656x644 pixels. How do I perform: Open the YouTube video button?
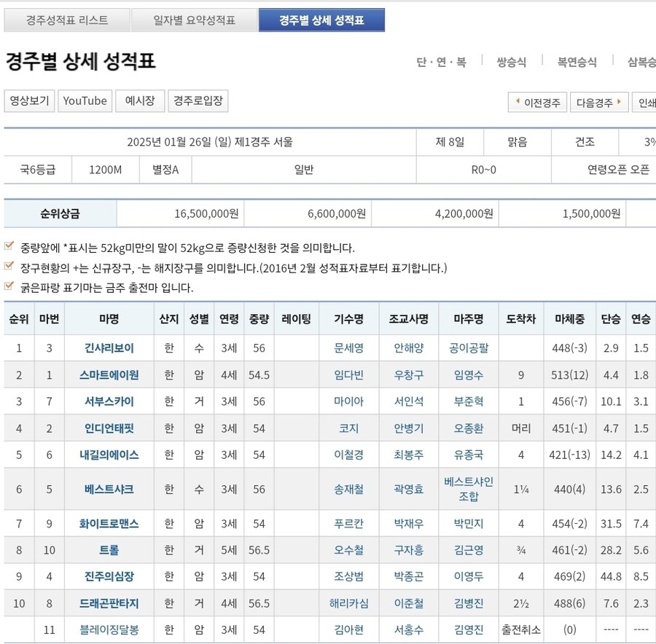point(85,101)
